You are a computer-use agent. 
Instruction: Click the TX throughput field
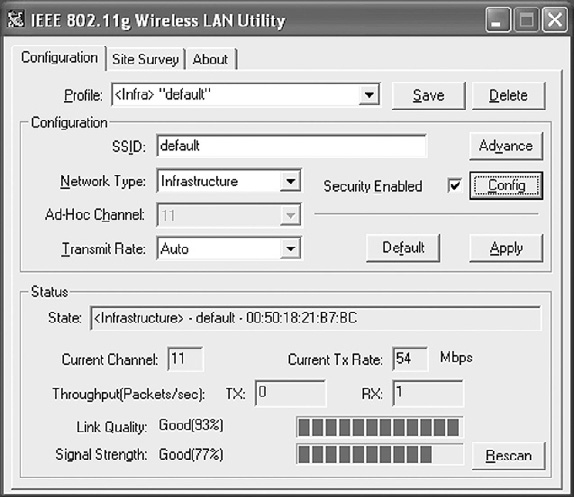[290, 393]
